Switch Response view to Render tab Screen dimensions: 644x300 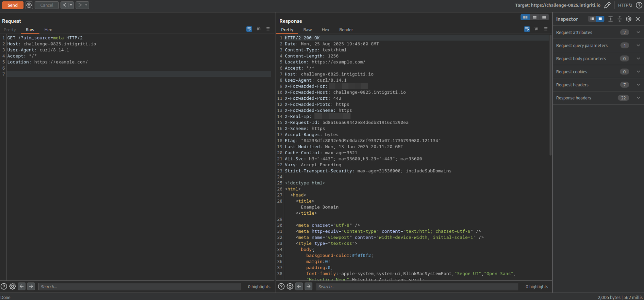click(x=346, y=30)
